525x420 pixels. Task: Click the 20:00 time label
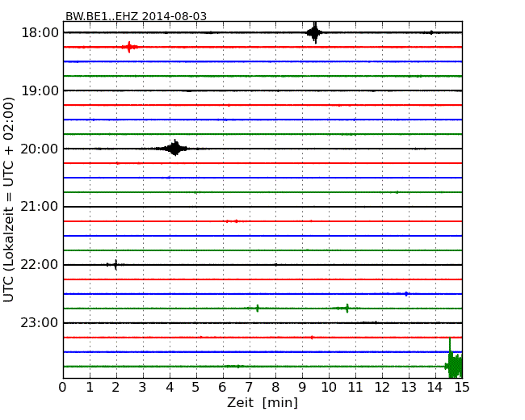click(x=40, y=149)
